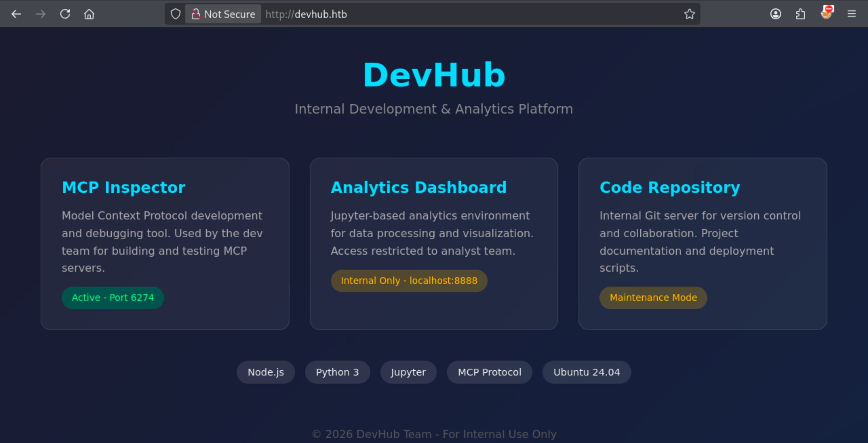Open the Firefox account icon
The height and width of the screenshot is (443, 868).
tap(776, 14)
